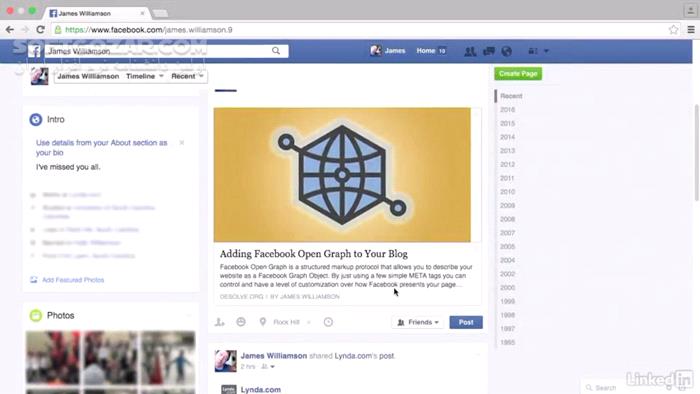The width and height of the screenshot is (700, 394).
Task: Close the James Williamson browser tab
Action: (142, 13)
